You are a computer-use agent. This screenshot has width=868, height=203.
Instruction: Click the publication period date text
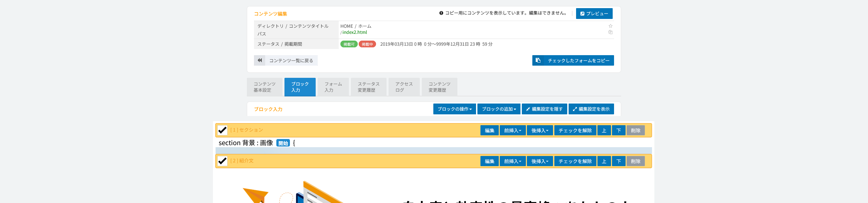click(436, 44)
